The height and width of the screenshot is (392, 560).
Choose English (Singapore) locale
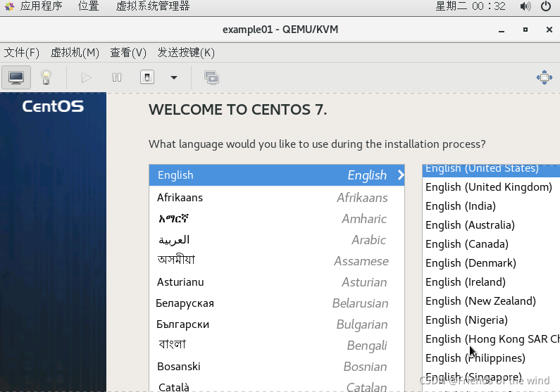click(x=492, y=377)
